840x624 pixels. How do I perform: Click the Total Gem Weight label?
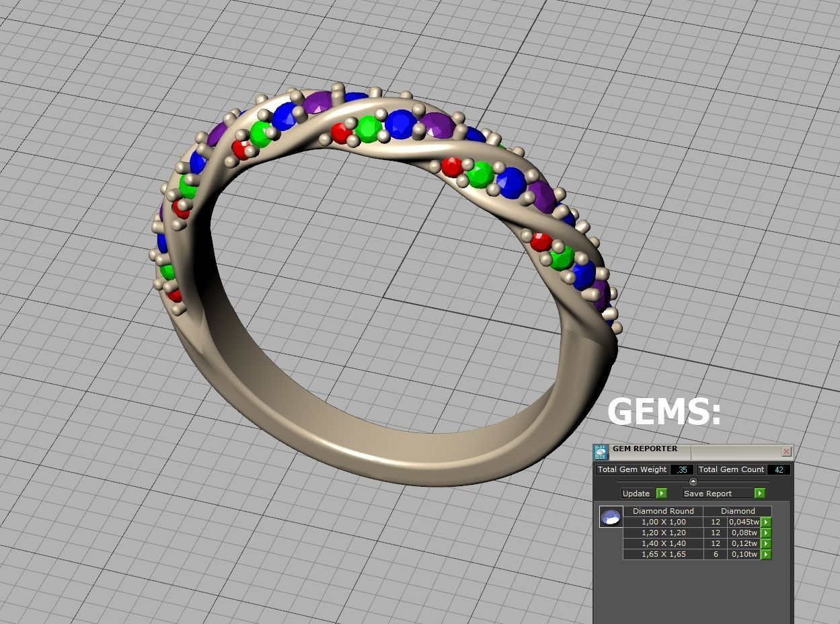click(x=632, y=469)
